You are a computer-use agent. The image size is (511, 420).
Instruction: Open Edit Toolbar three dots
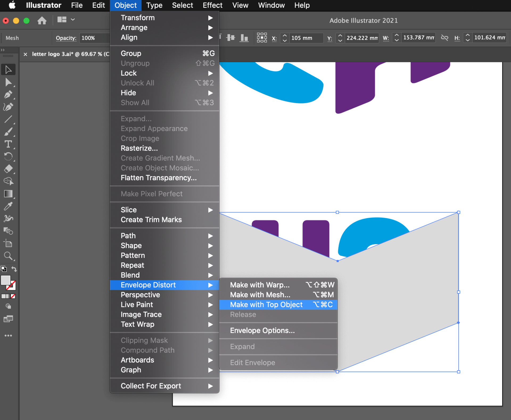[8, 336]
